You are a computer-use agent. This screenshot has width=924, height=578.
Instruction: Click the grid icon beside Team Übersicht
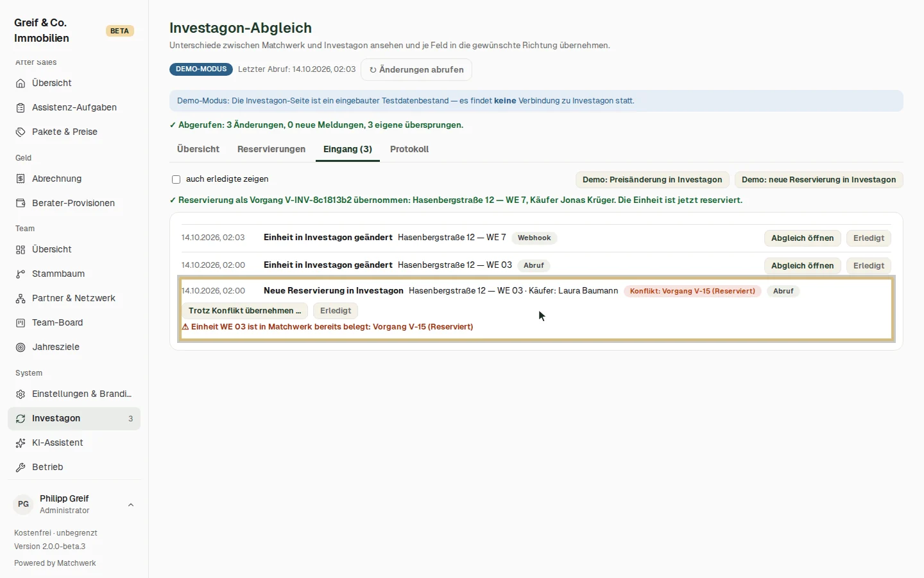[x=21, y=250]
